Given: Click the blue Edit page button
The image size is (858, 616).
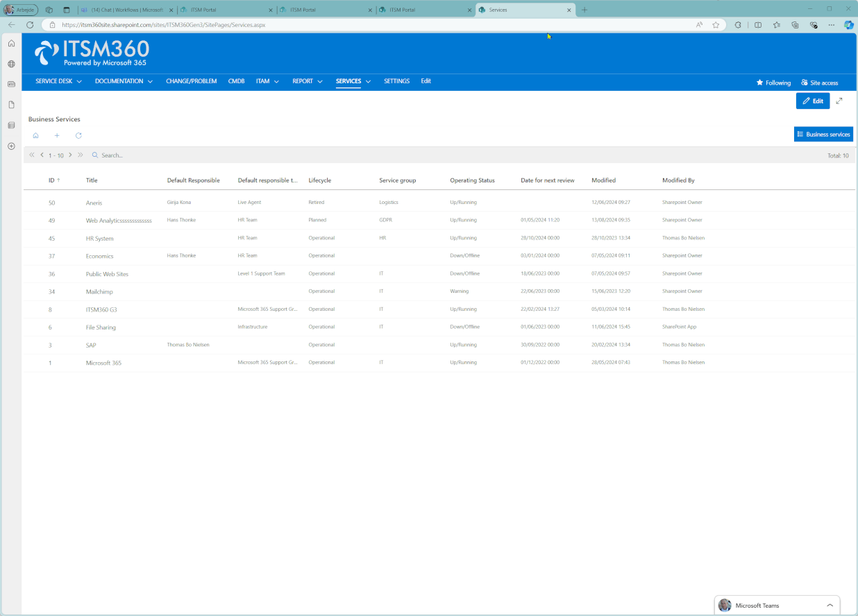Looking at the screenshot, I should pyautogui.click(x=812, y=101).
